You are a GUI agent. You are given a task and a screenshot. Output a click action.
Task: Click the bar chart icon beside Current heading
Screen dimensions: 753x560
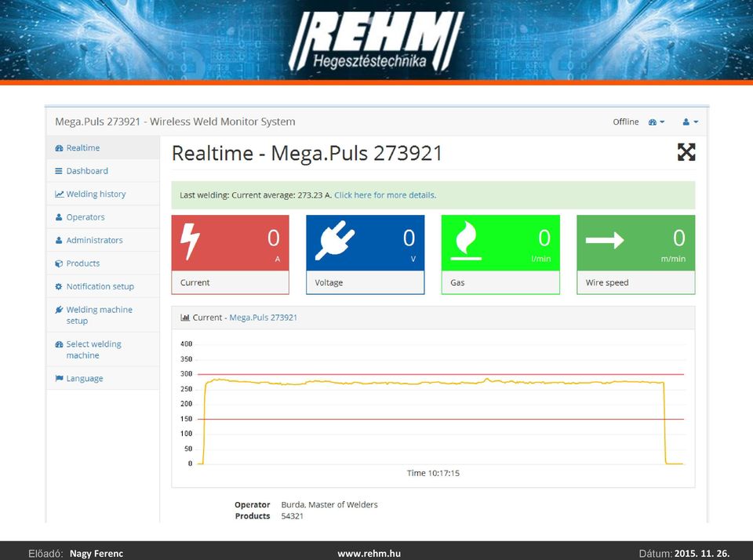(x=185, y=318)
